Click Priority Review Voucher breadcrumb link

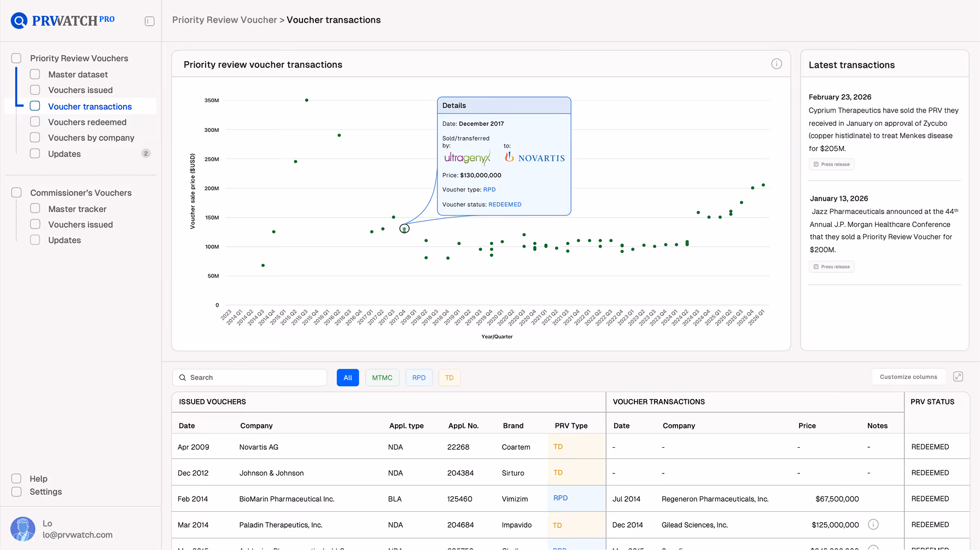[x=224, y=20]
